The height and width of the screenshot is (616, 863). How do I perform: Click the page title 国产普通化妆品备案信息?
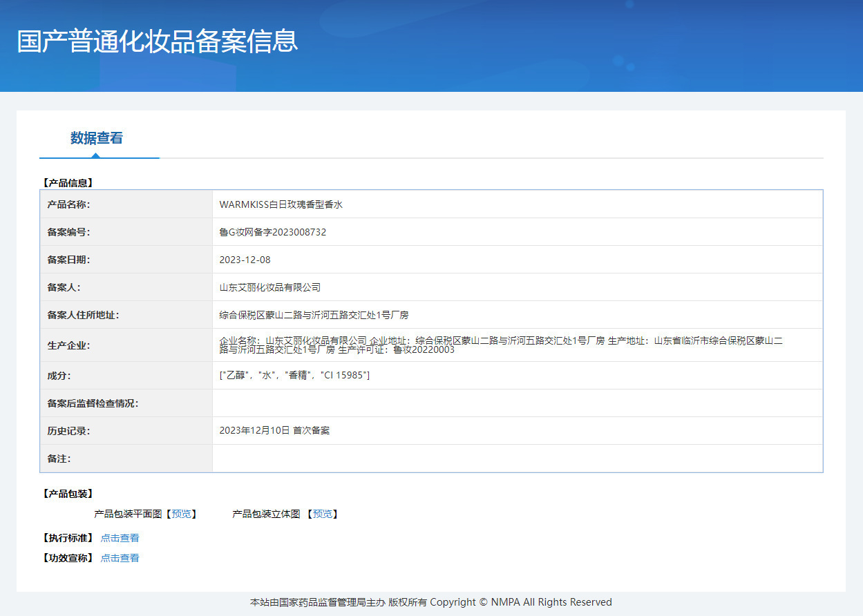coord(158,41)
